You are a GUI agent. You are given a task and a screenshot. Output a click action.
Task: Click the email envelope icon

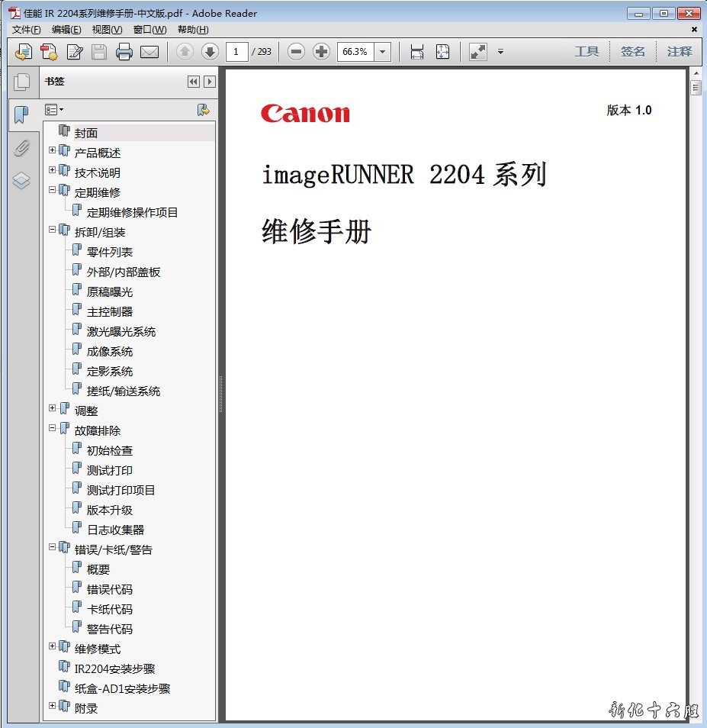click(x=149, y=52)
